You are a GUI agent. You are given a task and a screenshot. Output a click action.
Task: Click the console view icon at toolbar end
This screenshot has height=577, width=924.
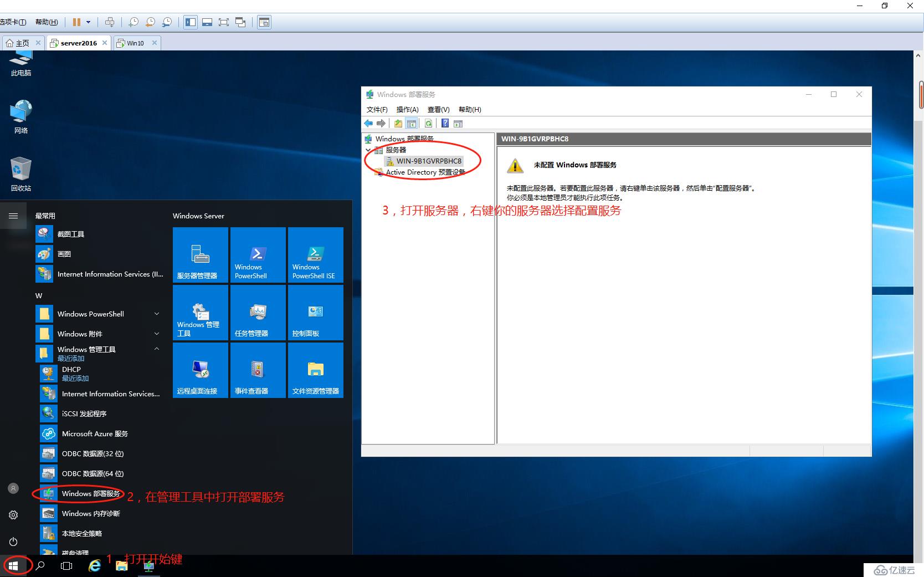tap(264, 22)
